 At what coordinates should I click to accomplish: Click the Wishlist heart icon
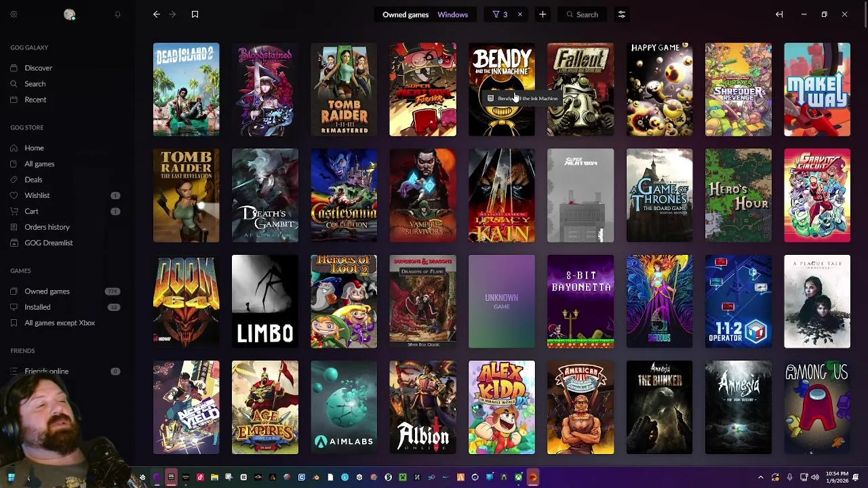coord(14,195)
